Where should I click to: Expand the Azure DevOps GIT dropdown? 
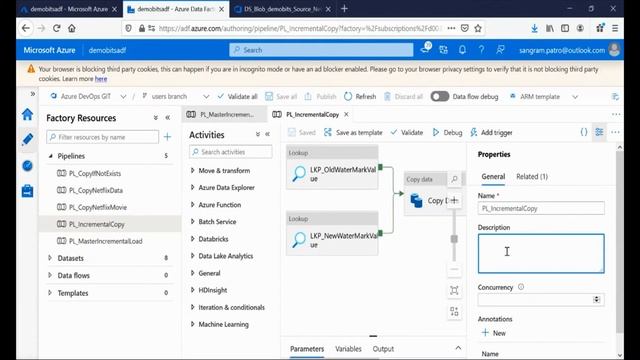pyautogui.click(x=123, y=97)
